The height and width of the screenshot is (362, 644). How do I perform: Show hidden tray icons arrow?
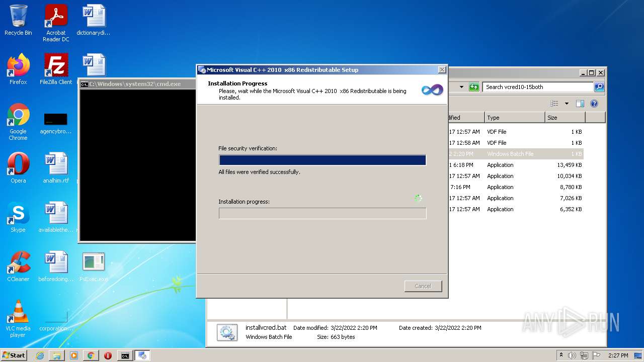pyautogui.click(x=561, y=355)
